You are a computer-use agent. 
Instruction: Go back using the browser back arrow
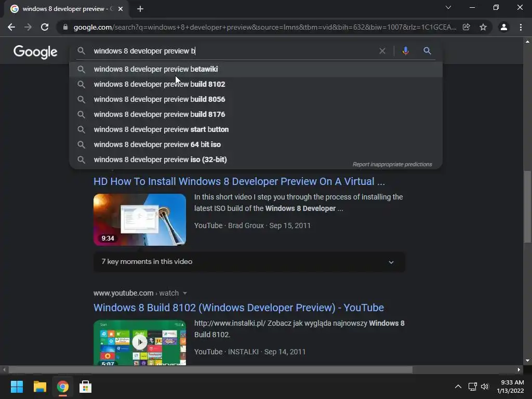pos(11,27)
